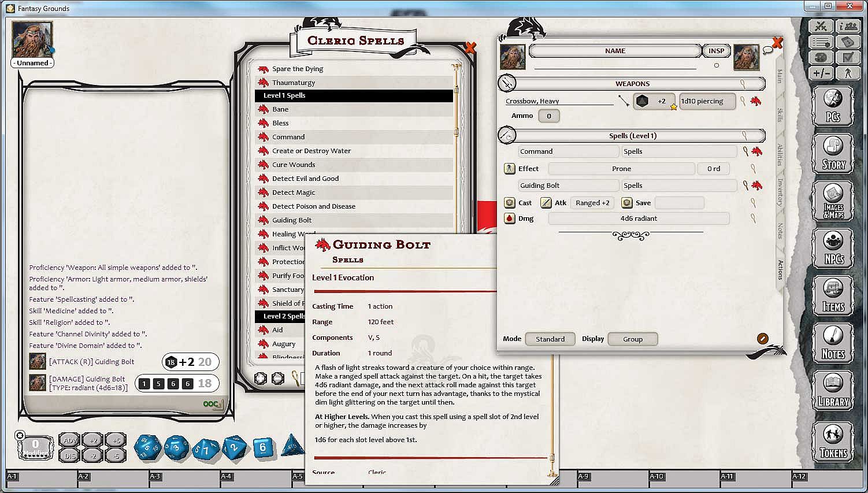The height and width of the screenshot is (493, 868).
Task: Open the Story sidebar button
Action: coord(833,153)
